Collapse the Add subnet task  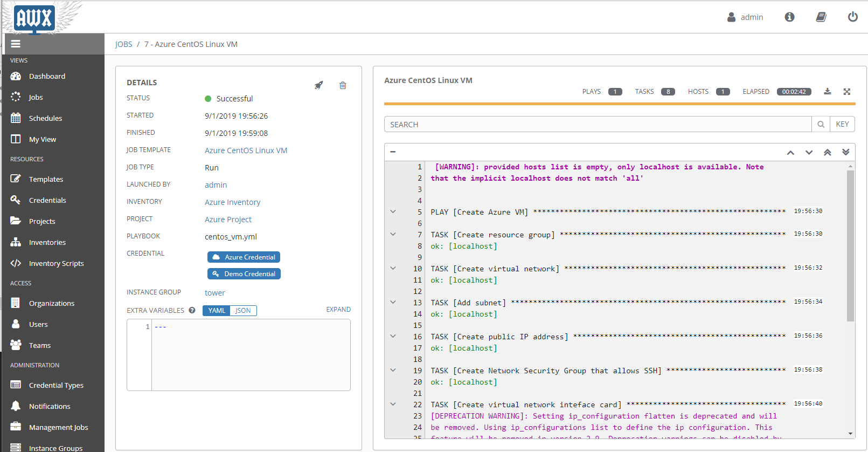(393, 302)
